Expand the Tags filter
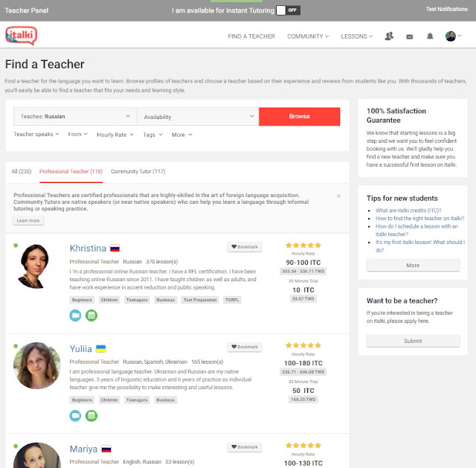The width and height of the screenshot is (476, 468). 152,135
